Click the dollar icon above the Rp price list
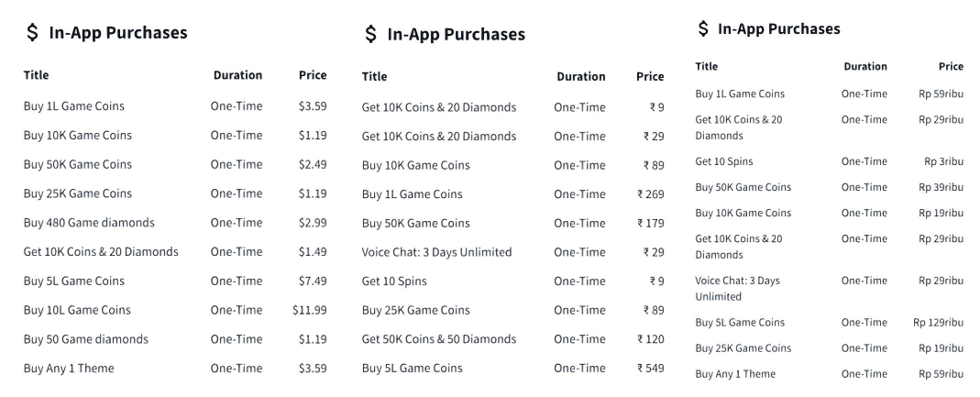 tap(703, 28)
